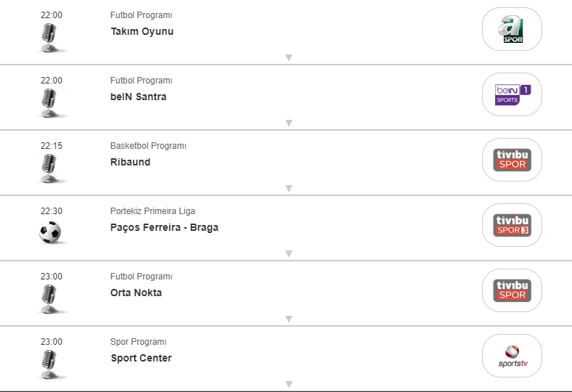Open the Orta Nokta program title
Screen dimensions: 572x392
(136, 293)
